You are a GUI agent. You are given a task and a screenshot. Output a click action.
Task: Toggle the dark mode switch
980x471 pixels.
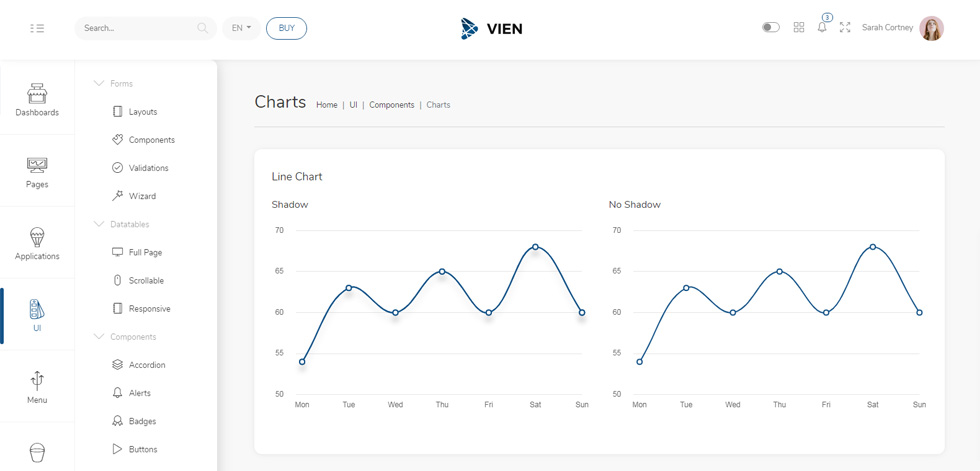click(771, 27)
